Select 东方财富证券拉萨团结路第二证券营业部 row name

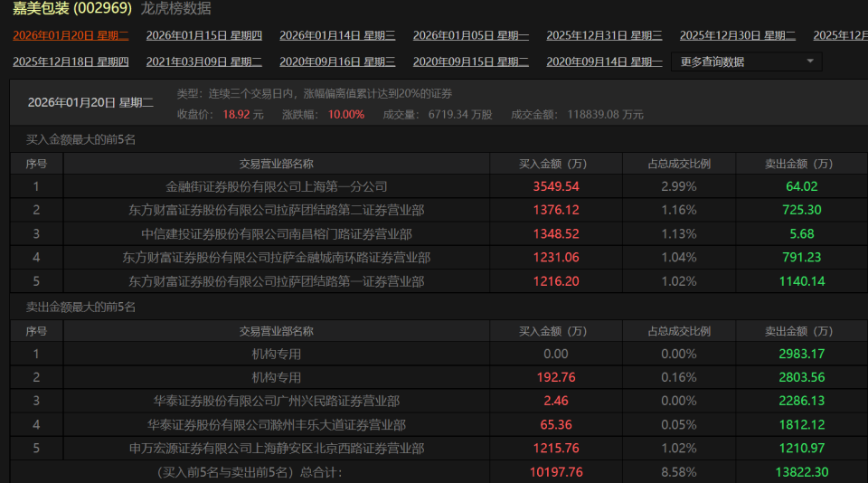(277, 211)
